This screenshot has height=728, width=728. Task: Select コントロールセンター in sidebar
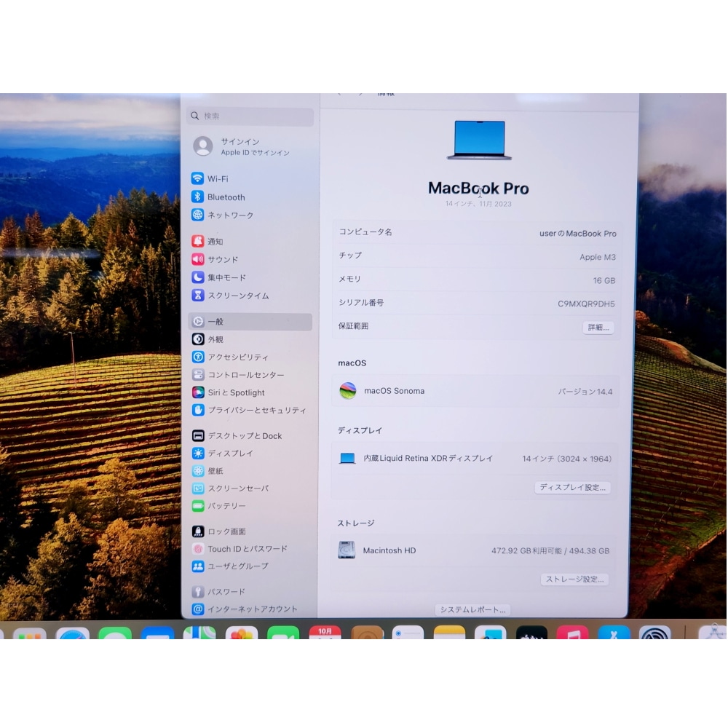pos(245,375)
